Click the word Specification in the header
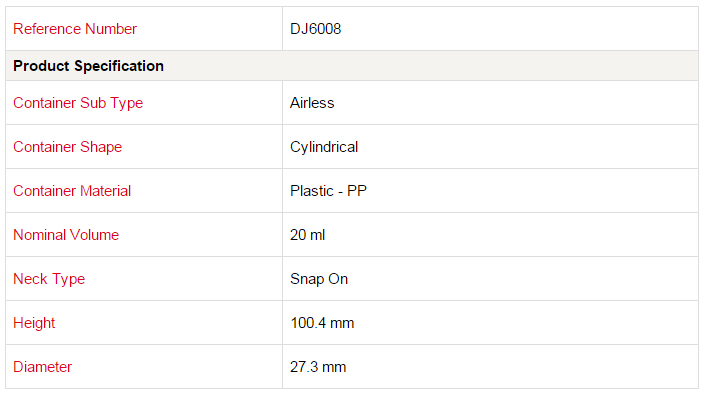Viewport: 704px width, 397px height. [119, 66]
